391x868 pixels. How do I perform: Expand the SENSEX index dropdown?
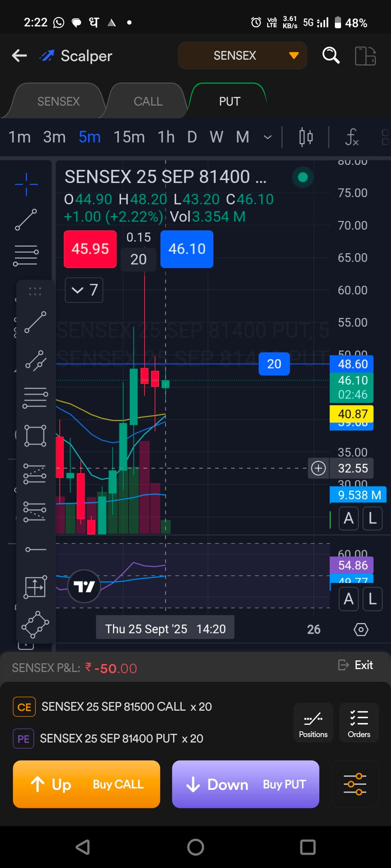tap(242, 56)
